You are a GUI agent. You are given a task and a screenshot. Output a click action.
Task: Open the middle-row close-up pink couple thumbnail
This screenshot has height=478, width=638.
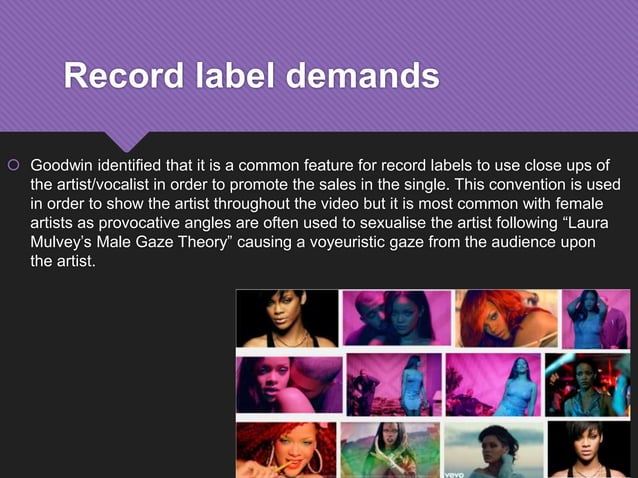click(x=289, y=385)
